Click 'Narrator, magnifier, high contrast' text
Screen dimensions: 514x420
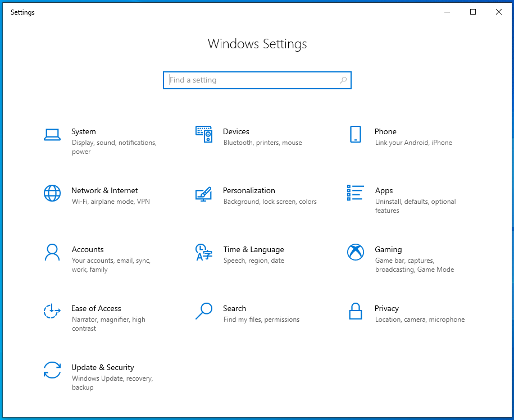(108, 324)
